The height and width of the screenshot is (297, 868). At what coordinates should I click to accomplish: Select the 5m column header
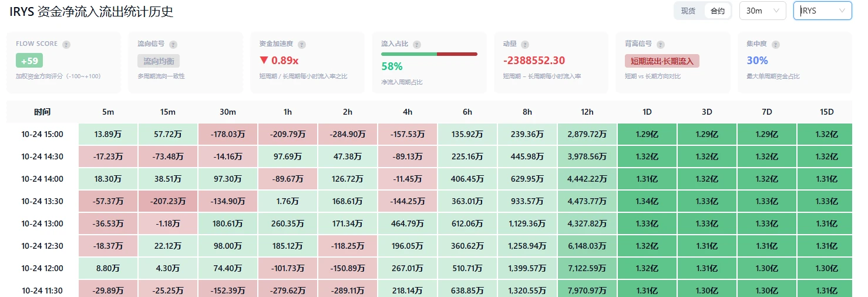pyautogui.click(x=108, y=112)
